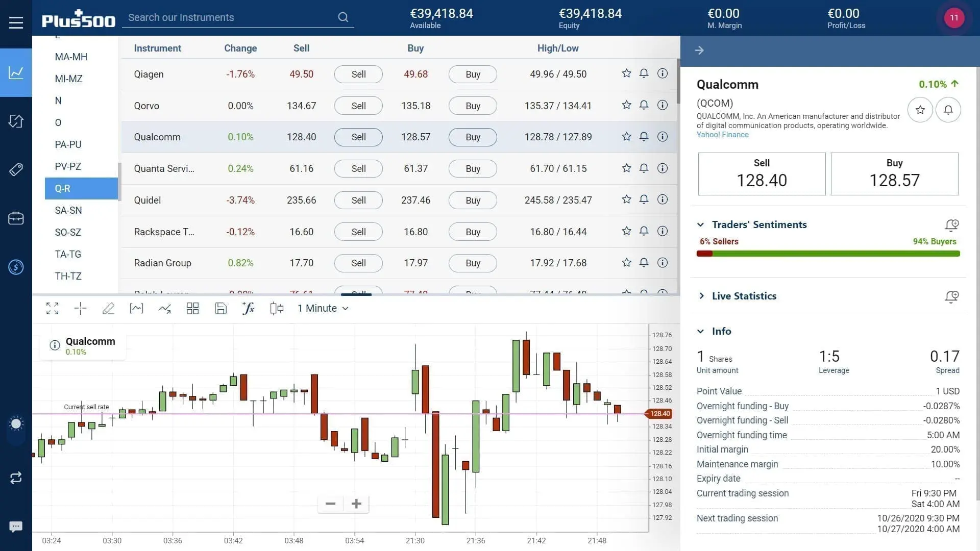This screenshot has width=980, height=551.
Task: Open notifications badge showing 11
Action: coord(954,18)
